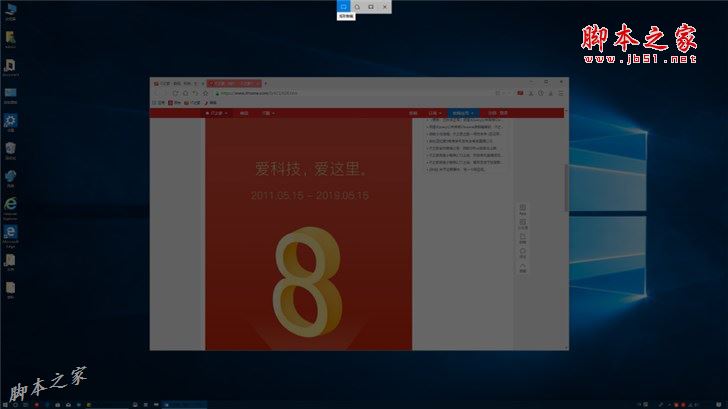The width and height of the screenshot is (728, 409).
Task: Go to the home page via the house icon
Action: coord(185,93)
